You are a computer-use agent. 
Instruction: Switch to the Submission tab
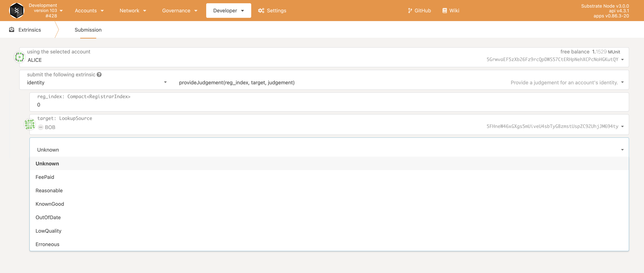(x=88, y=30)
